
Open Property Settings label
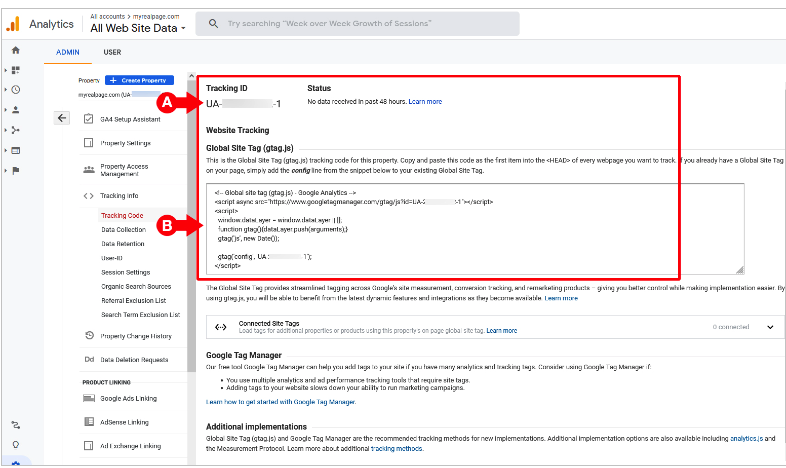(x=125, y=143)
